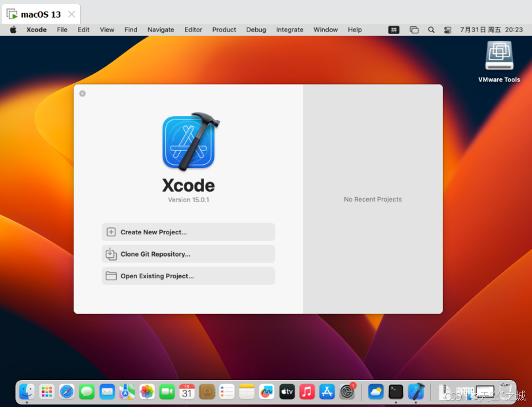The height and width of the screenshot is (407, 532).
Task: Open the Integrate menu
Action: pos(290,30)
